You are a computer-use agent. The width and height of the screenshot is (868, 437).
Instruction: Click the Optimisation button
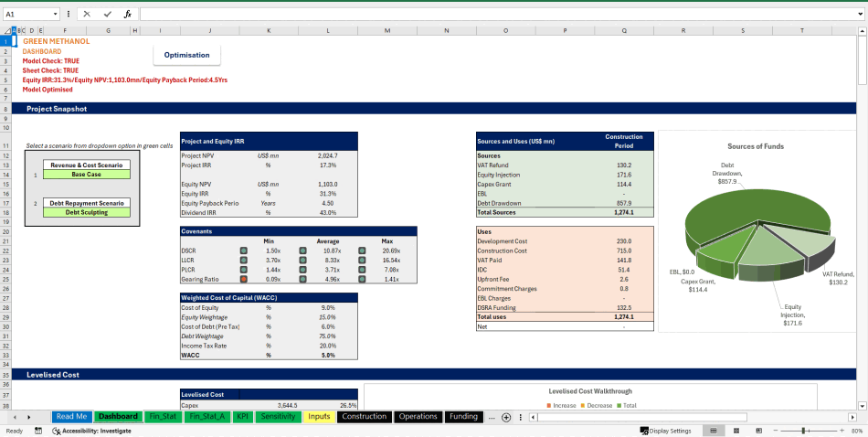click(187, 55)
